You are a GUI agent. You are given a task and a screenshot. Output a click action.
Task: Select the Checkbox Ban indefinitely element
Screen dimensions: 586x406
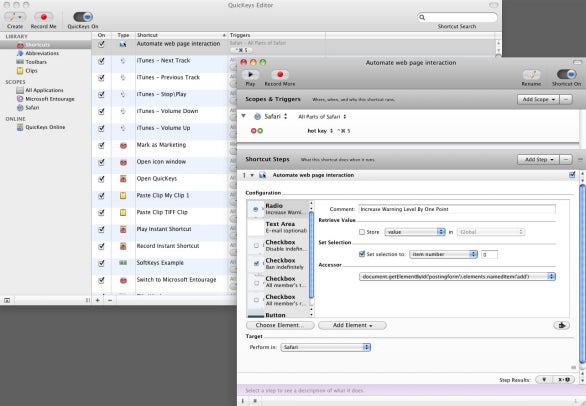point(278,264)
